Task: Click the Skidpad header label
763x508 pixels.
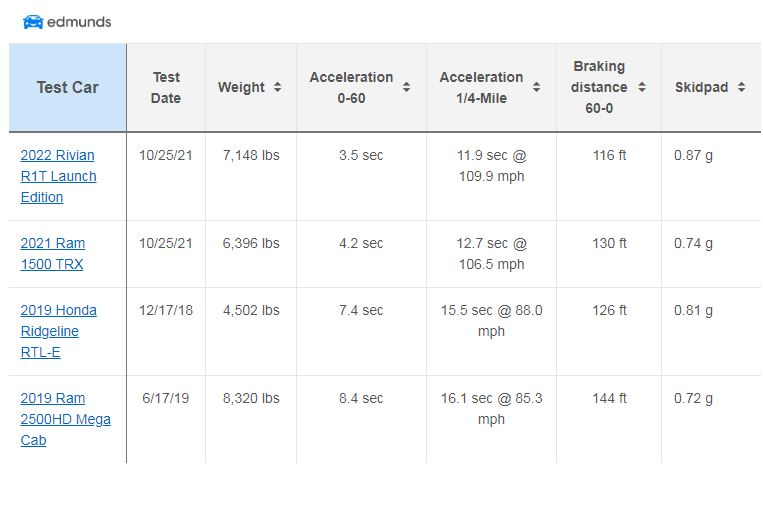Action: pos(701,88)
